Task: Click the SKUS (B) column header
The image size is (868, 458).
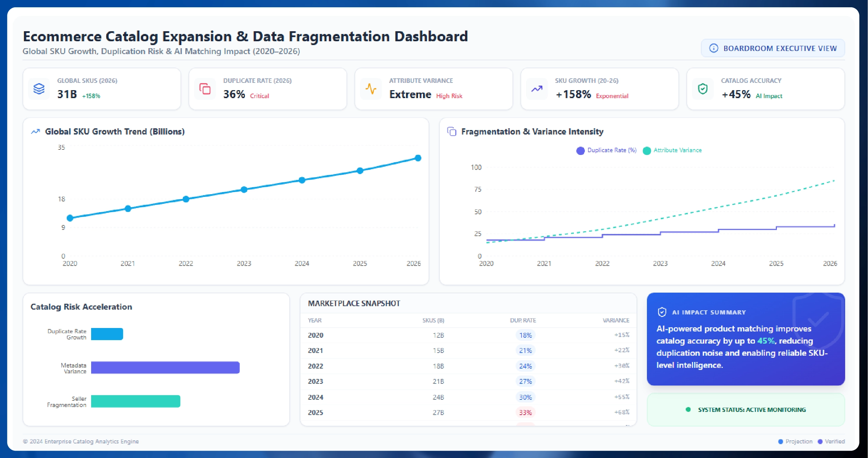Action: pos(433,320)
